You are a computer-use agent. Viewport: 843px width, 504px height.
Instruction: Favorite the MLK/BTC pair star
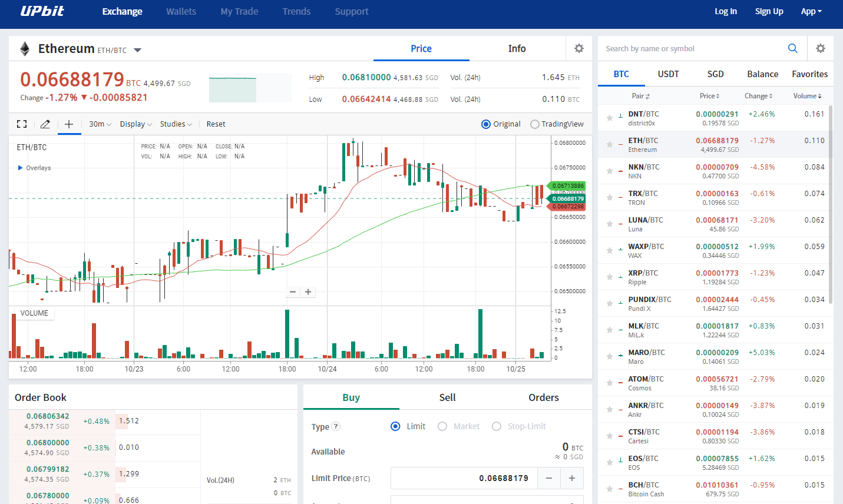tap(610, 330)
